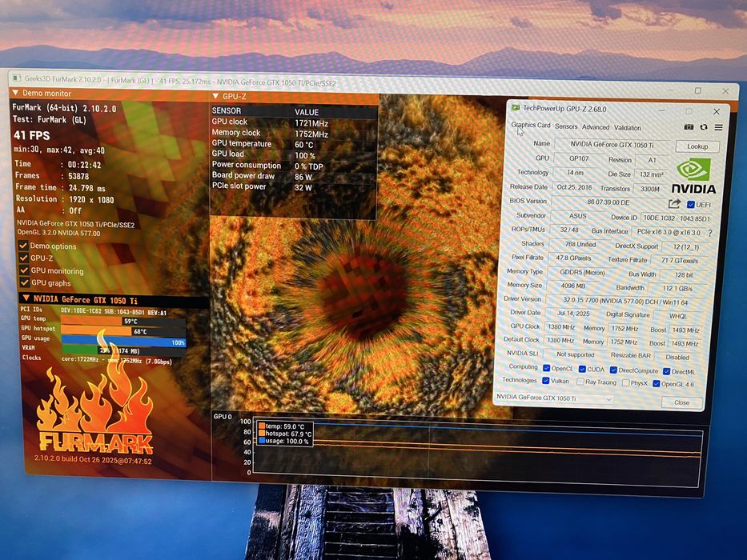The height and width of the screenshot is (560, 747).
Task: Collapse the NVIDIA GeForce GTX 1050 Ti section
Action: coord(26,298)
